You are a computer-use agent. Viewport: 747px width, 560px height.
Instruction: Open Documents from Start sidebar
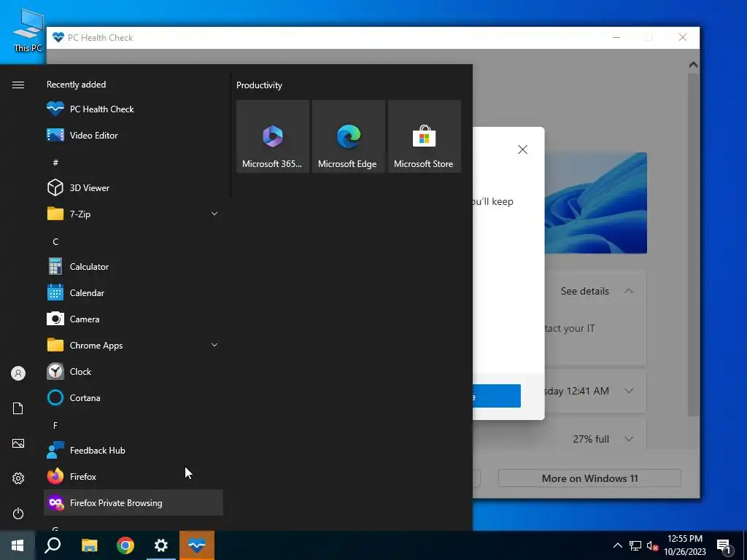[18, 408]
